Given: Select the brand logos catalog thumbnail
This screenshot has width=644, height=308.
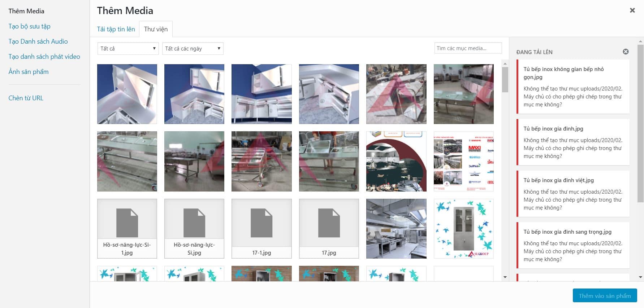Looking at the screenshot, I should (x=463, y=161).
